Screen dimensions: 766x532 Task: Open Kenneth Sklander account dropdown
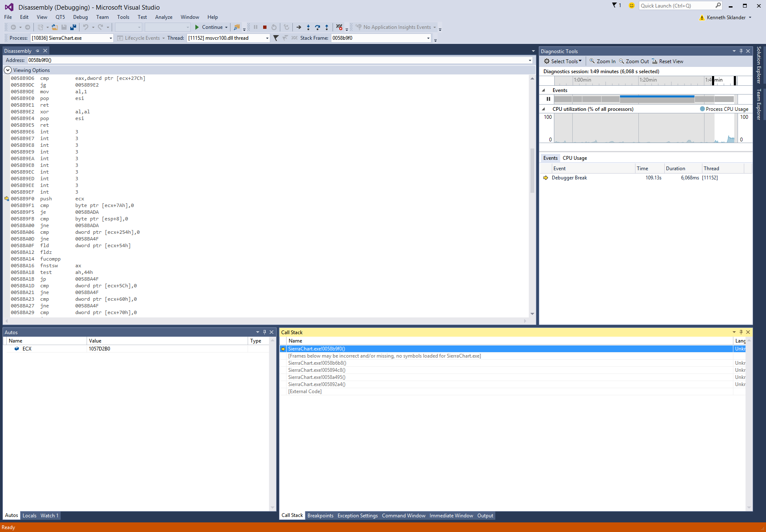750,18
